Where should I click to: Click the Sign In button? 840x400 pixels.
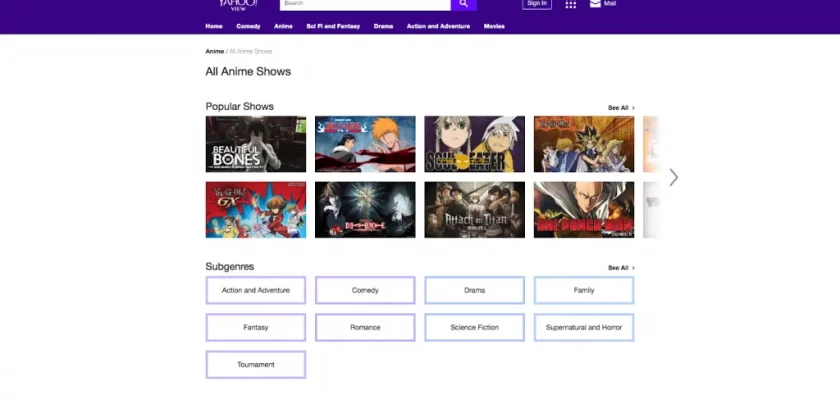click(537, 4)
